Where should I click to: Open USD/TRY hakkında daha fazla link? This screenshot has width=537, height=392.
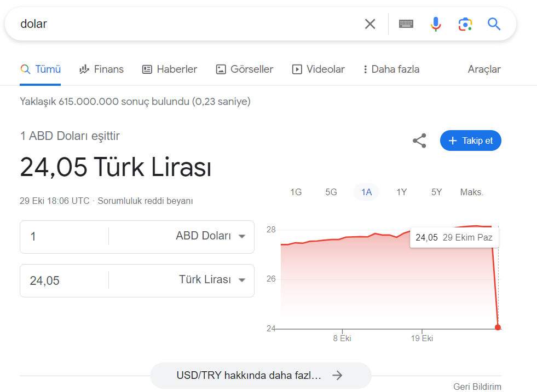click(261, 376)
